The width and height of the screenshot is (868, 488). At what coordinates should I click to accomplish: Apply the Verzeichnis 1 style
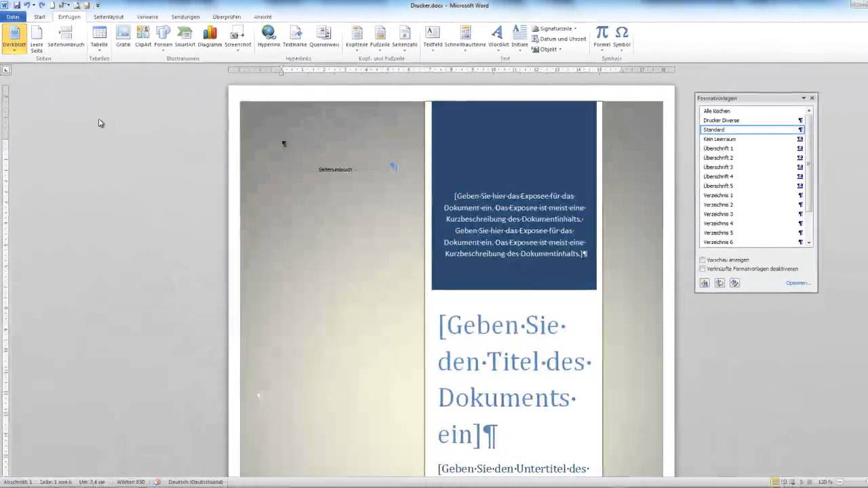click(752, 195)
